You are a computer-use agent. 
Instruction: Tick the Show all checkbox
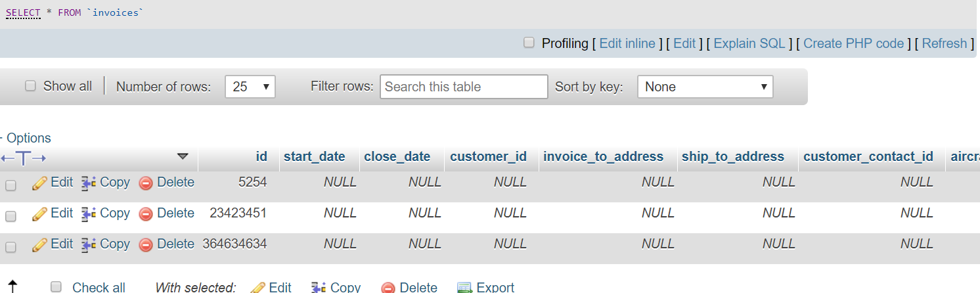[30, 86]
